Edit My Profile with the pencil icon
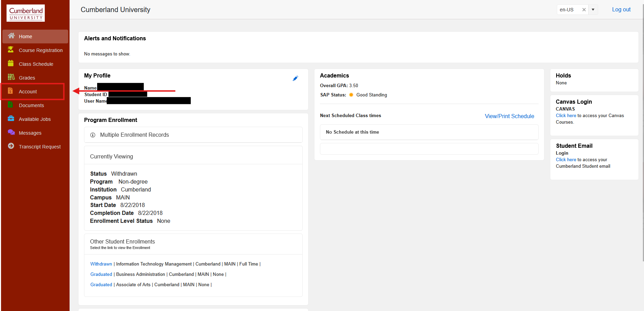This screenshot has width=644, height=311. (x=295, y=79)
